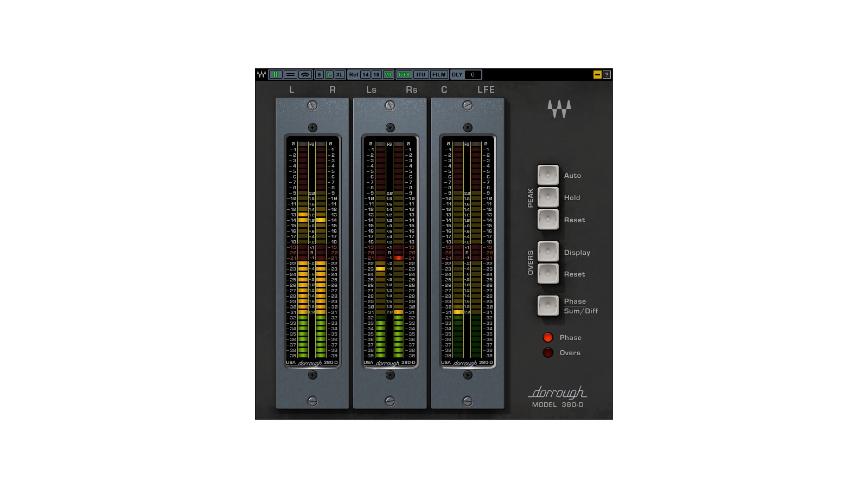The width and height of the screenshot is (868, 488).
Task: Click the Ref label in toolbar
Action: click(354, 75)
